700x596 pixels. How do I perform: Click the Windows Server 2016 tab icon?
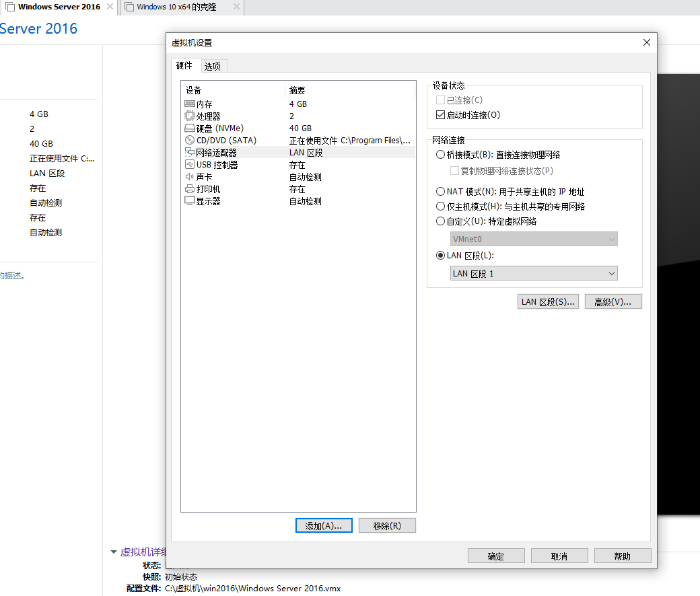(x=10, y=7)
